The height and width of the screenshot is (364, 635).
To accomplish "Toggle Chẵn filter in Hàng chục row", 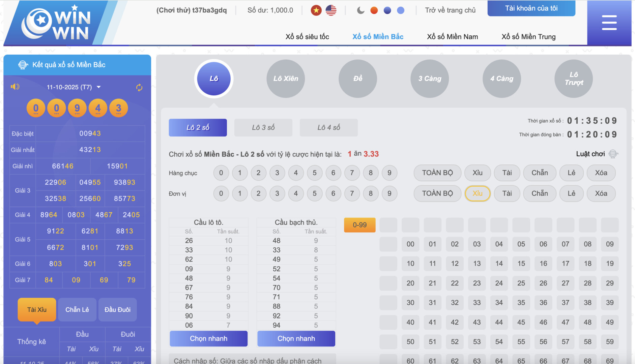I will pyautogui.click(x=539, y=173).
